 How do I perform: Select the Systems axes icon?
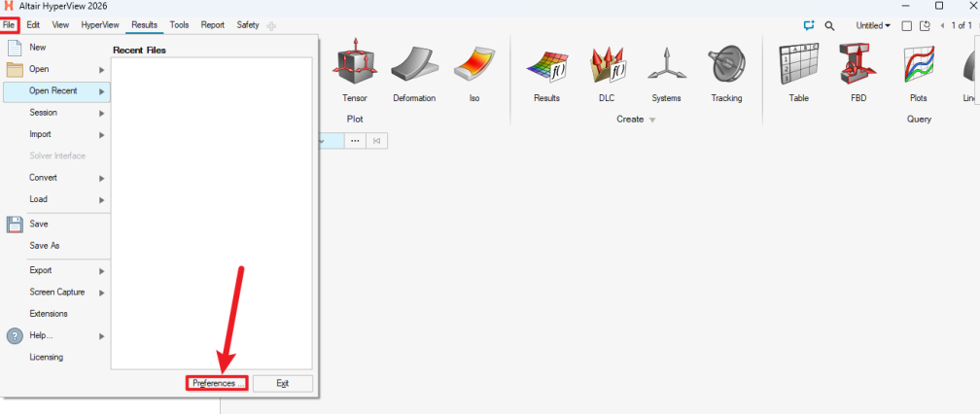(x=666, y=66)
